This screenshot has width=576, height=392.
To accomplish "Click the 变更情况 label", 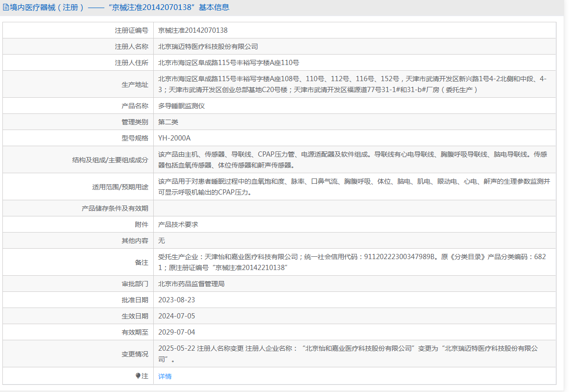I will pyautogui.click(x=135, y=354).
